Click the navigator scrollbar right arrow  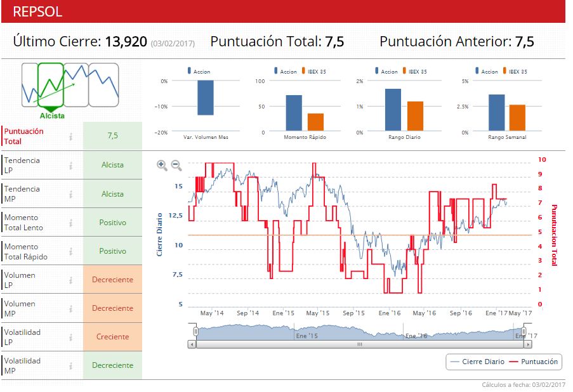(528, 344)
